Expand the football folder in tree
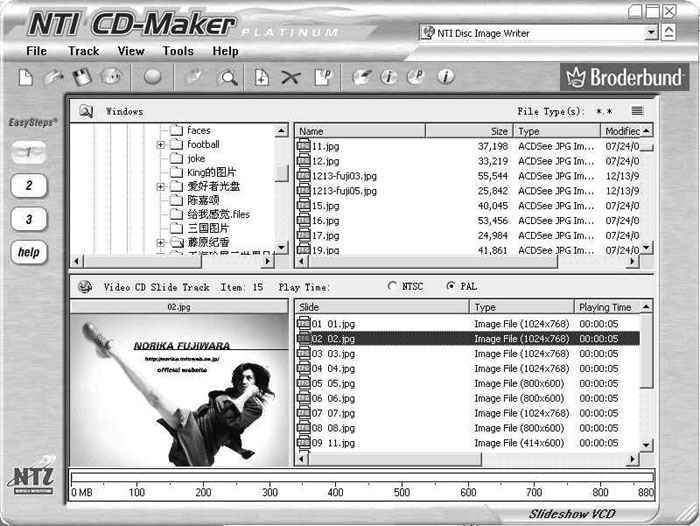Image resolution: width=700 pixels, height=526 pixels. (x=161, y=145)
